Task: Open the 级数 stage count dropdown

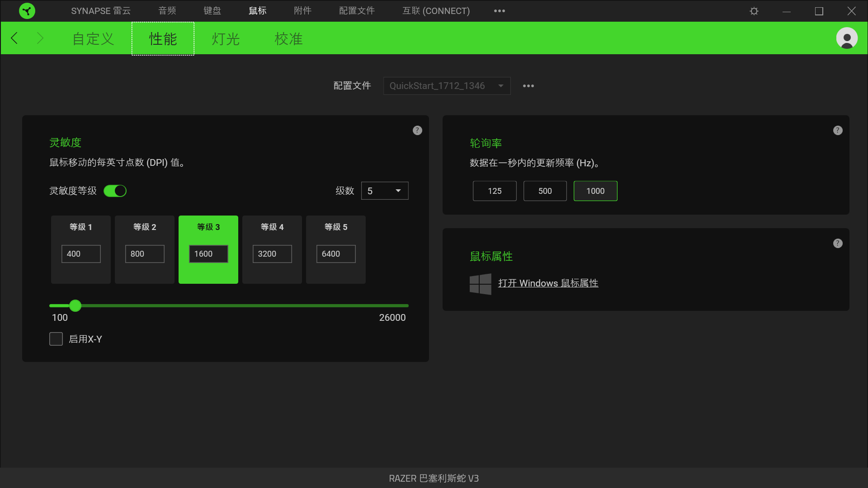Action: tap(385, 191)
